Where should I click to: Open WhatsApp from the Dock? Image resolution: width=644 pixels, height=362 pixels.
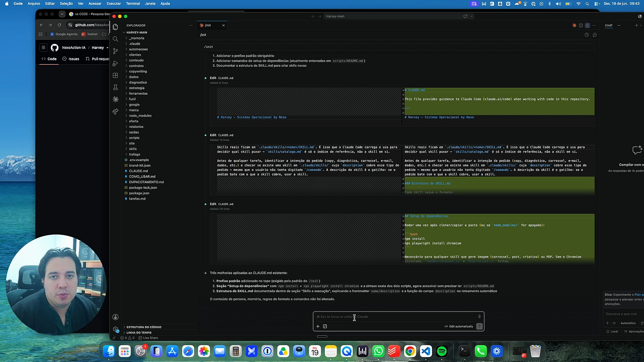378,351
